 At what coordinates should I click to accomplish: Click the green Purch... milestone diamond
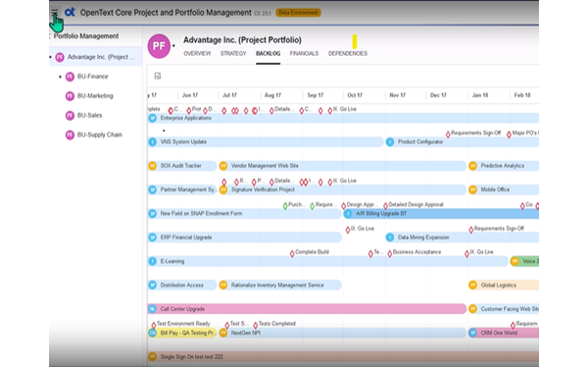coord(285,206)
